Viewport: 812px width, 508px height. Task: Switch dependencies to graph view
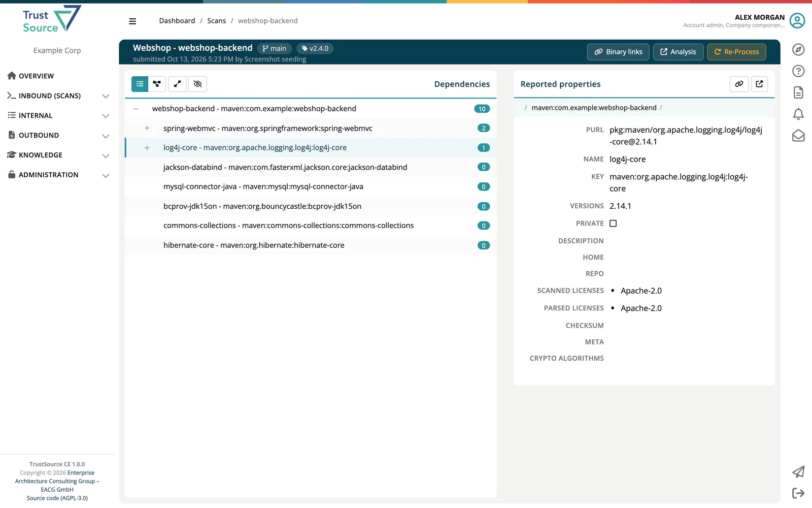[157, 84]
